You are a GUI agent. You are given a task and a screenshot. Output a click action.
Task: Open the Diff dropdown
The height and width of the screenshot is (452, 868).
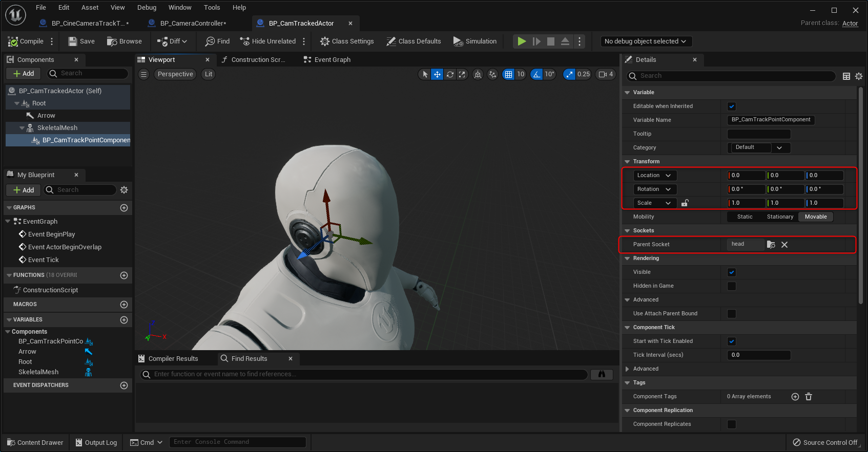point(173,41)
